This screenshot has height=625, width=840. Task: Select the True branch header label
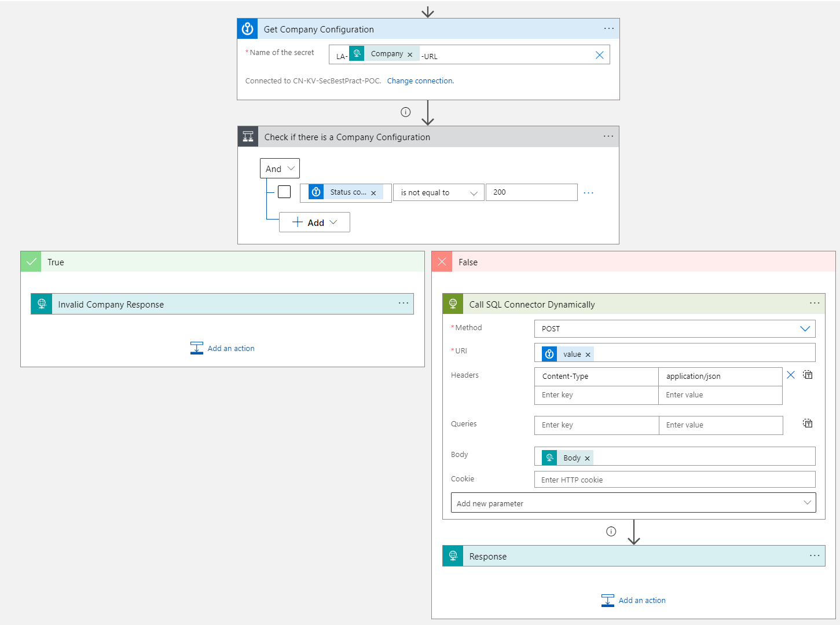[x=56, y=262]
